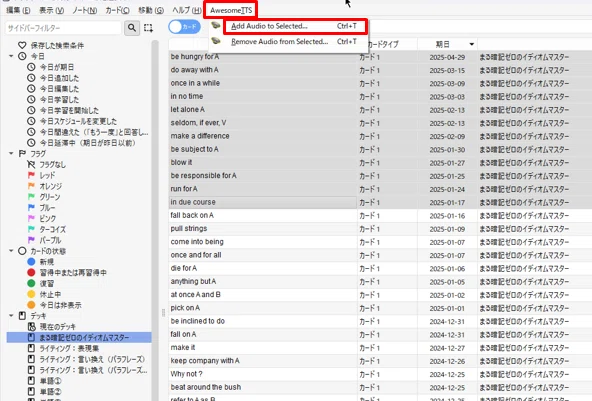Open the 編集 menu
The image size is (592, 401).
click(18, 10)
